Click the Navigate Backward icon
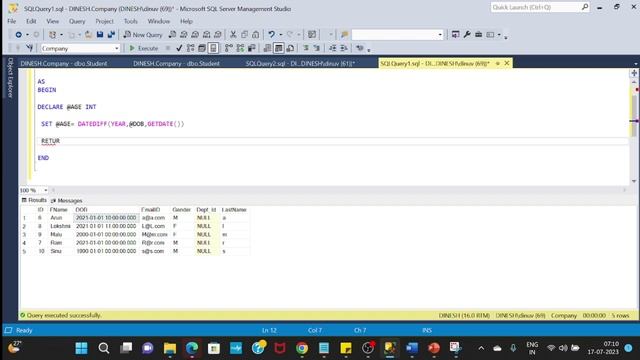Viewport: 640px width, 360px height. [x=18, y=35]
